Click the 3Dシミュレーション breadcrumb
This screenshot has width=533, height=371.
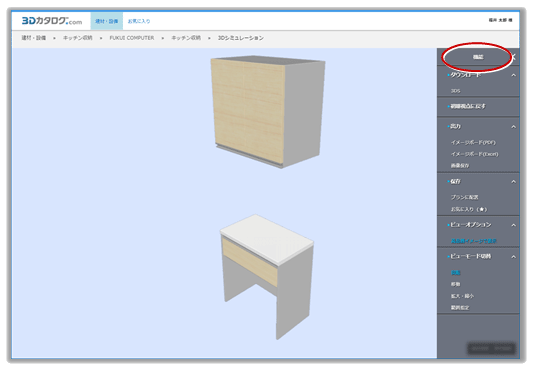(x=241, y=38)
